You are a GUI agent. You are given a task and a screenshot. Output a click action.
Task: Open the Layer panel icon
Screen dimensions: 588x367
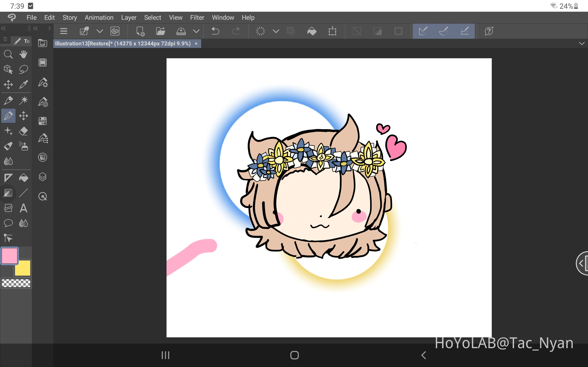(x=42, y=177)
